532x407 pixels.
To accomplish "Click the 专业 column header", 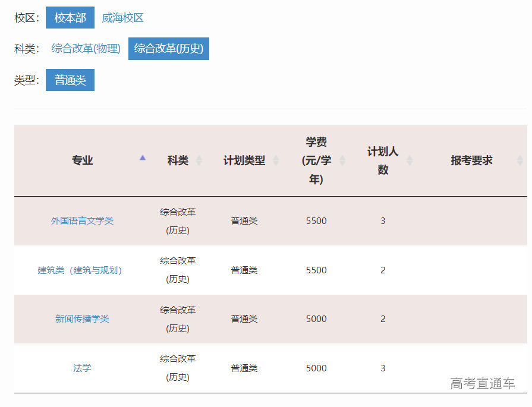I will tap(83, 160).
